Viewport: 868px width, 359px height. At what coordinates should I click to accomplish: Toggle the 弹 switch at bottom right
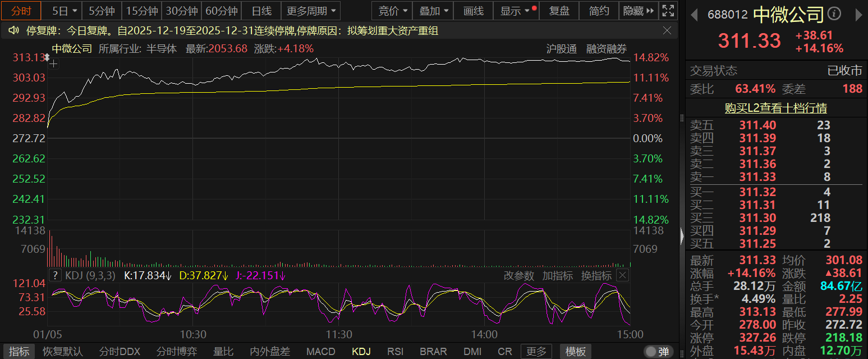point(658,352)
